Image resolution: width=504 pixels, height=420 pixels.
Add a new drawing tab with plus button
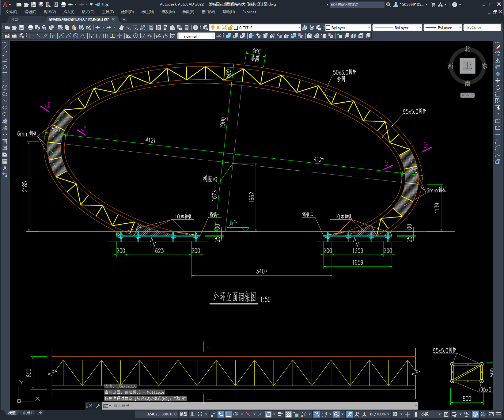[x=124, y=19]
